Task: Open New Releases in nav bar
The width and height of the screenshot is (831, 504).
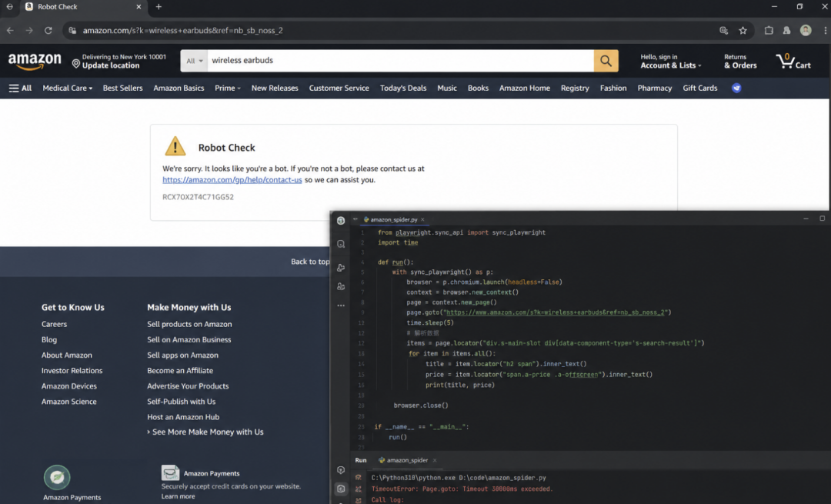Action: tap(275, 88)
